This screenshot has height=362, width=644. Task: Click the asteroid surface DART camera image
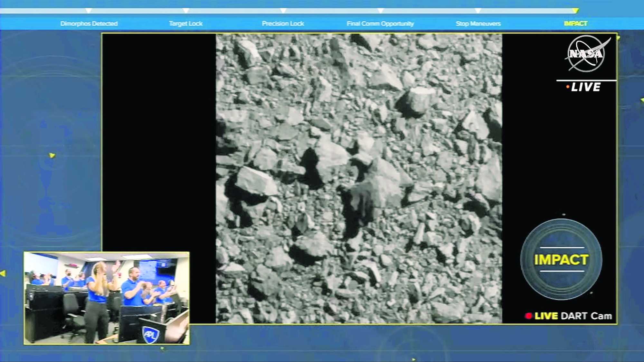pyautogui.click(x=359, y=179)
